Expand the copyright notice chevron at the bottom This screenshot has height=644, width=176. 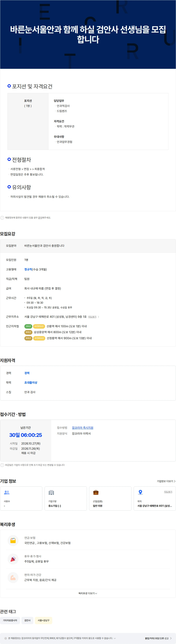115,638
